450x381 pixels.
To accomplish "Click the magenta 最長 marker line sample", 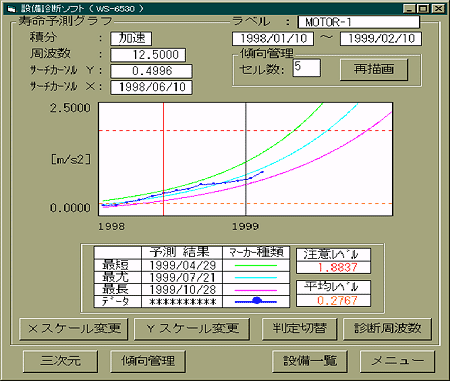I will click(256, 290).
